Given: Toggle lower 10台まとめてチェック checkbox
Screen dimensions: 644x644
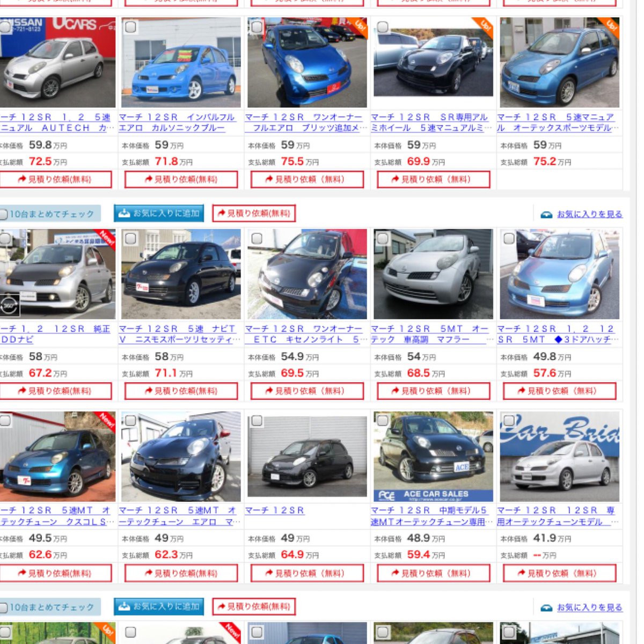Looking at the screenshot, I should (x=3, y=608).
